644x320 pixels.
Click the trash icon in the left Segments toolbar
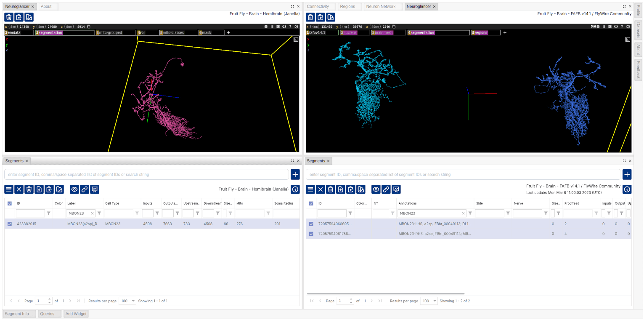(x=29, y=189)
